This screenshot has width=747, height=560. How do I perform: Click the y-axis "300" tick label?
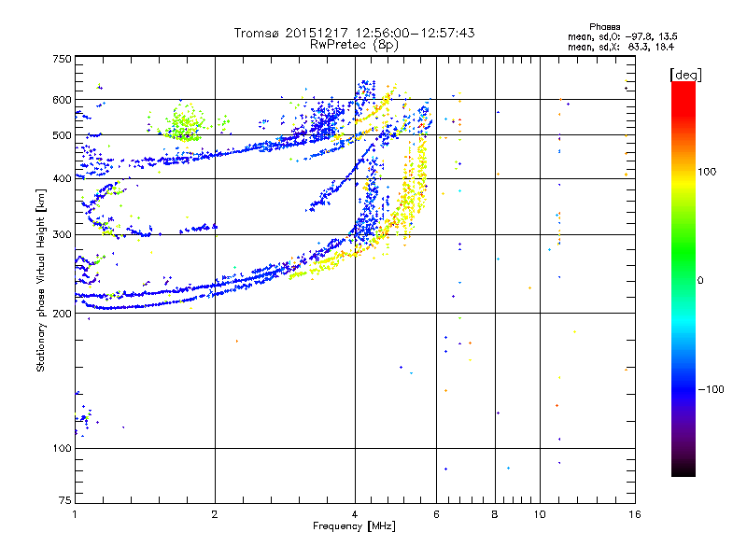62,234
